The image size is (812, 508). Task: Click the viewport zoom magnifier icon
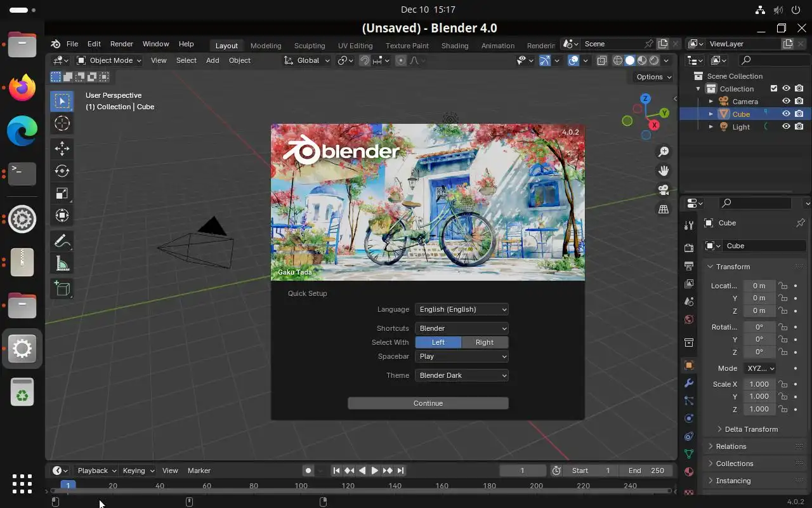pyautogui.click(x=664, y=152)
